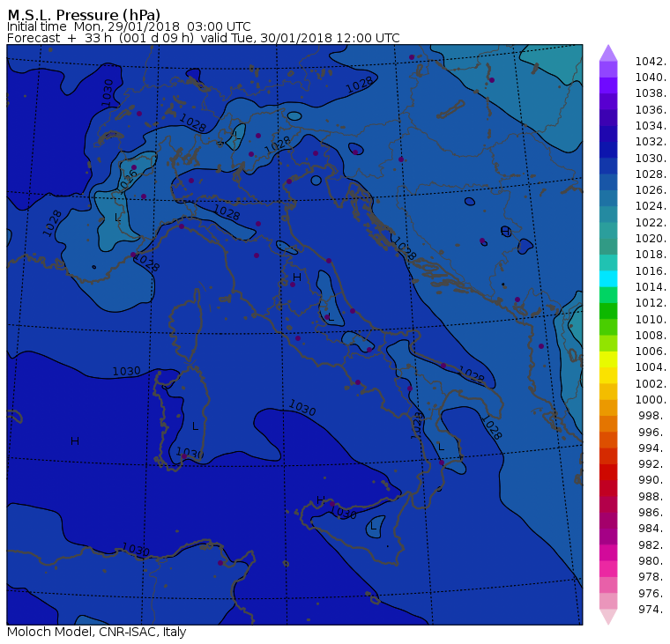
Task: Pick the legend color between 1040 and 1042
Action: 608,70
